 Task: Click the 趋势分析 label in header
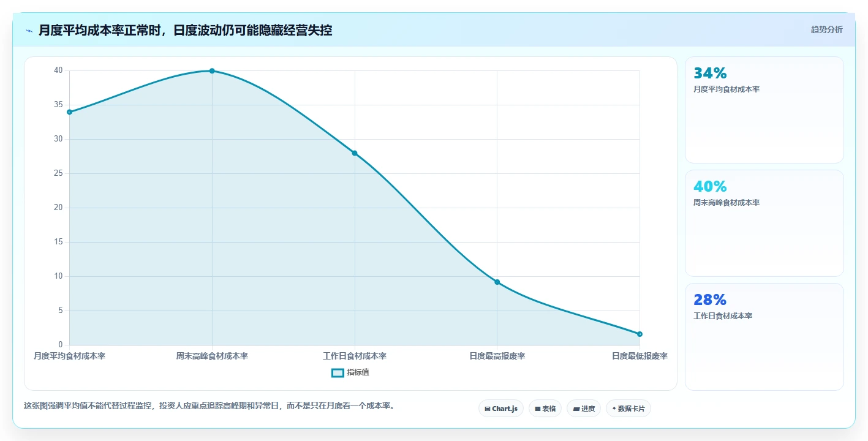(x=826, y=29)
